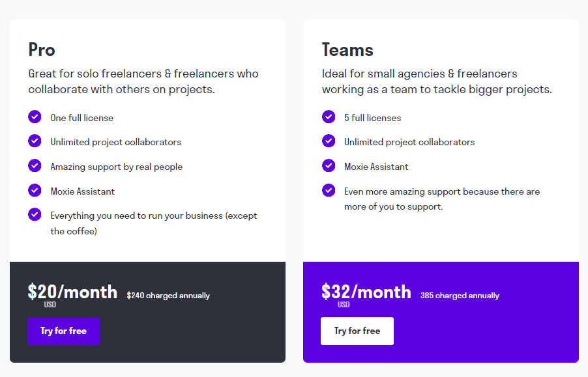Click checkmark beside Everything you need to run your business
Screen dimensions: 588x377
pyautogui.click(x=35, y=214)
